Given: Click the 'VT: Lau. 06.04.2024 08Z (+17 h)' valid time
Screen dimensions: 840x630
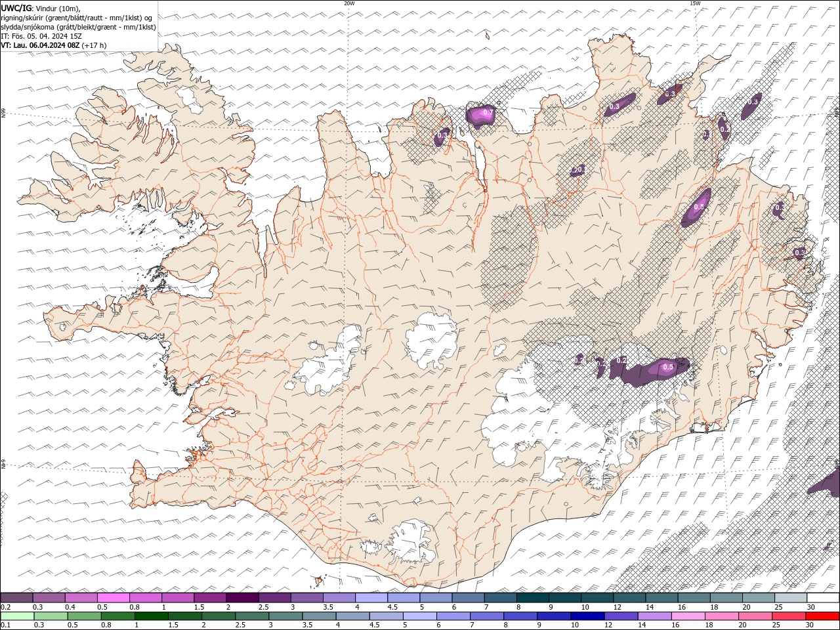Looking at the screenshot, I should [54, 45].
